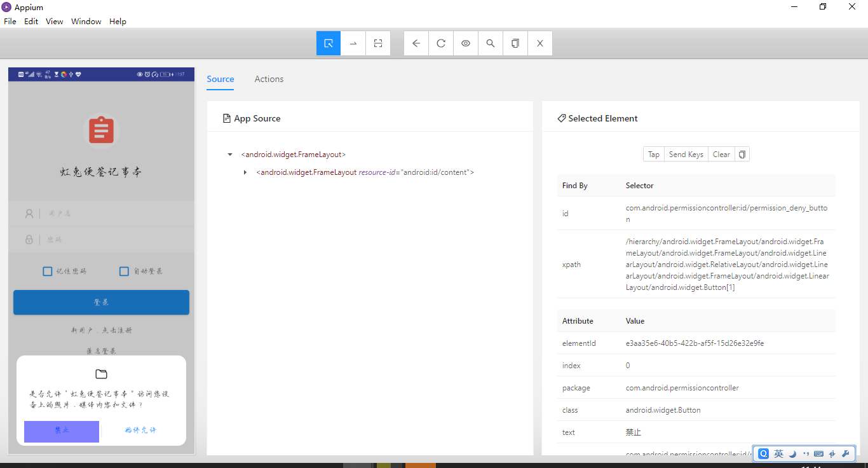Collapse the root android.widget.FrameLayout node
Image resolution: width=868 pixels, height=468 pixels.
230,155
